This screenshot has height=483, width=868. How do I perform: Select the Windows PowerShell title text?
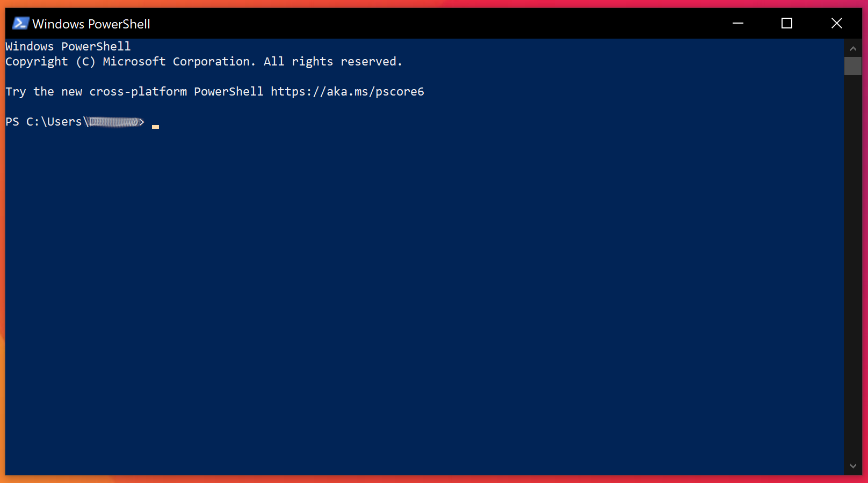91,24
